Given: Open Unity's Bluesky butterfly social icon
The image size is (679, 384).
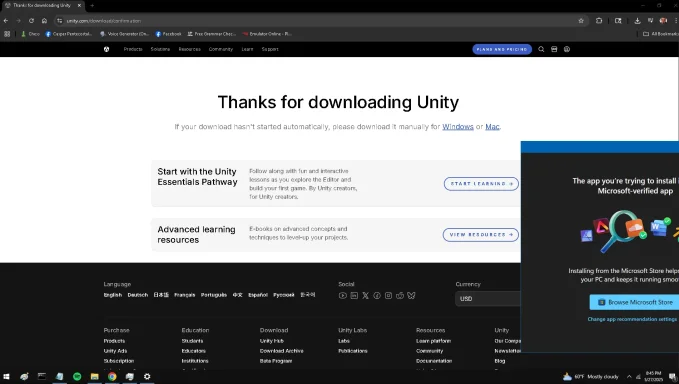Looking at the screenshot, I should coord(411,296).
